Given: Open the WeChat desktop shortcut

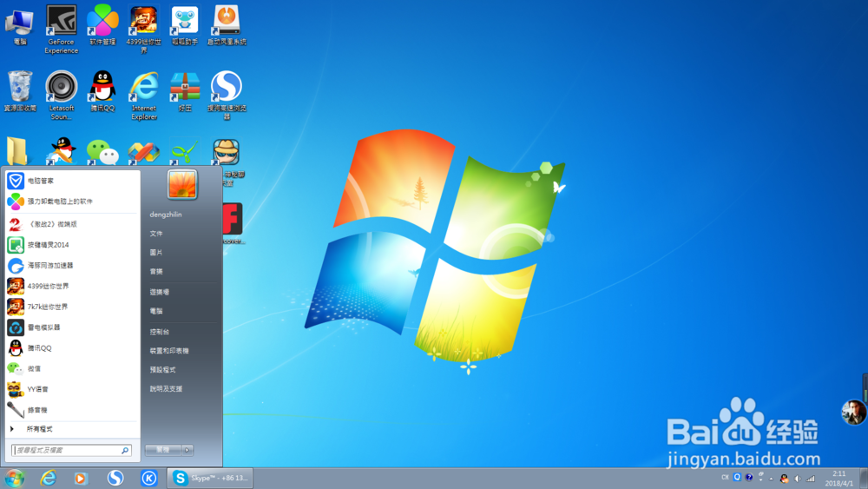Looking at the screenshot, I should pos(102,152).
